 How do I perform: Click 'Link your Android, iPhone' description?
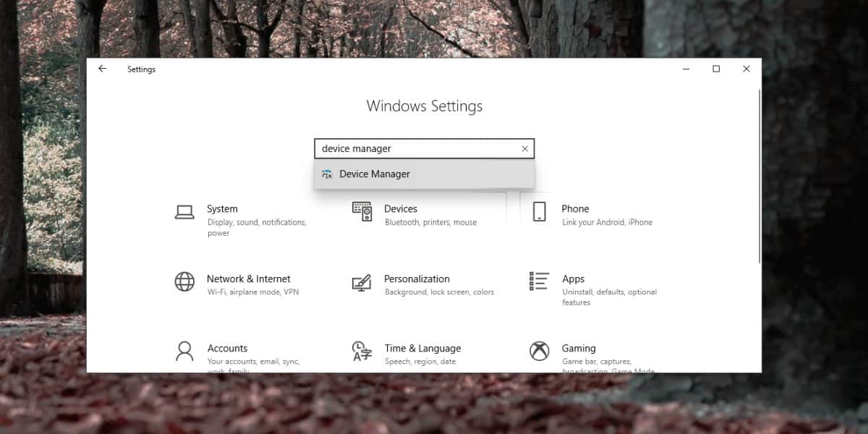(x=607, y=223)
